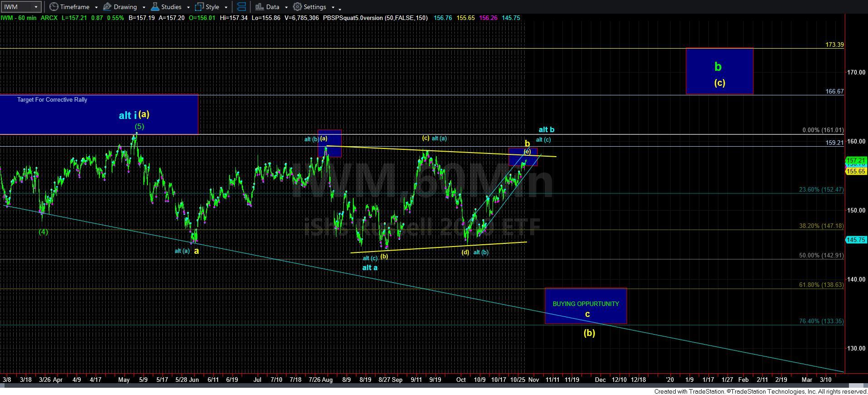This screenshot has height=395, width=868.
Task: Click the Drawing pencil icon
Action: (x=107, y=7)
